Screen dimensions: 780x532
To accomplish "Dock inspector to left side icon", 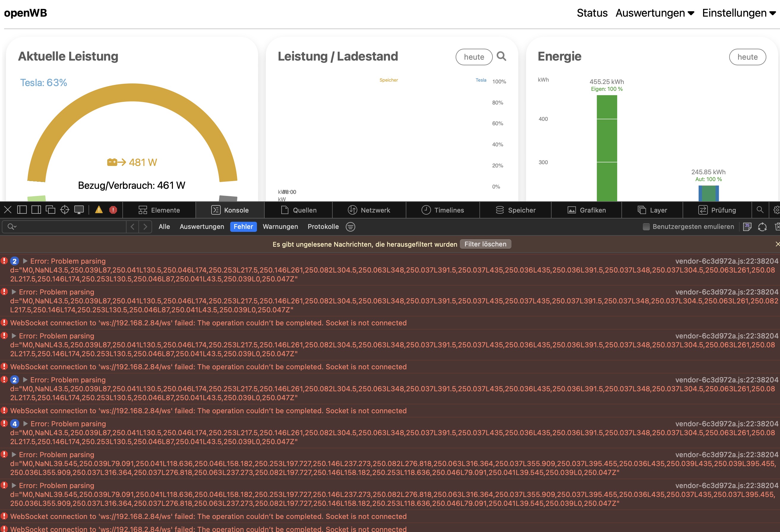I will coord(22,210).
